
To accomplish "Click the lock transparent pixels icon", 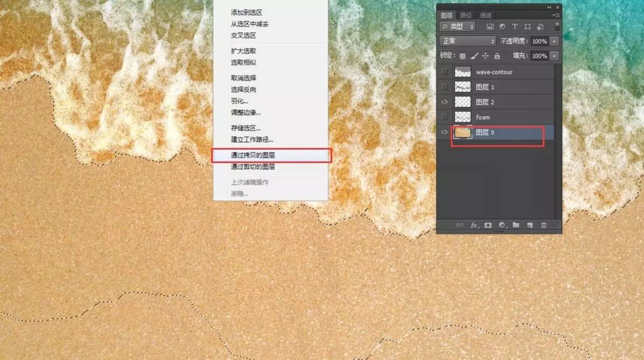I will point(462,56).
